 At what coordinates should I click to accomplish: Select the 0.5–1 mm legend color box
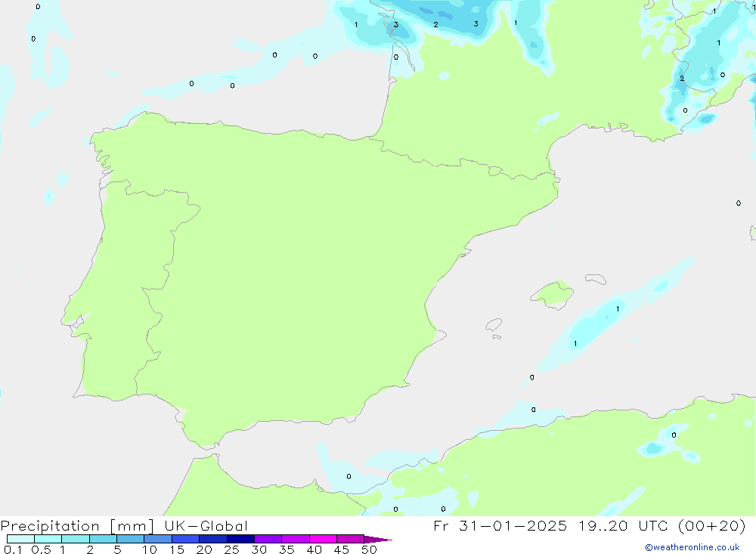tap(48, 539)
